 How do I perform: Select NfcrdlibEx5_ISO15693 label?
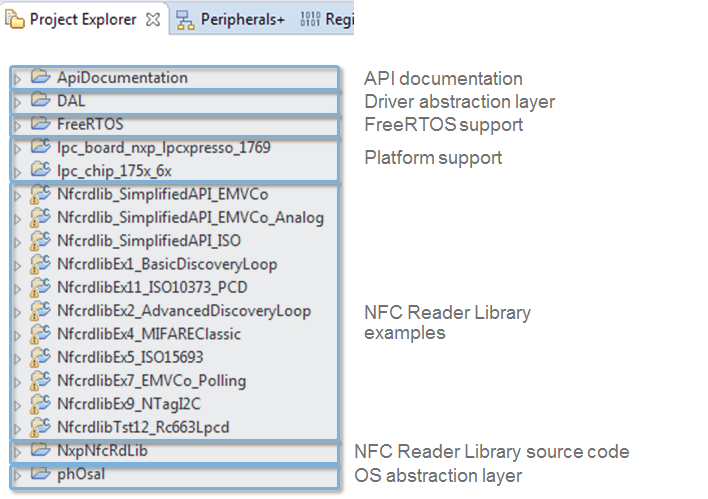[130, 357]
